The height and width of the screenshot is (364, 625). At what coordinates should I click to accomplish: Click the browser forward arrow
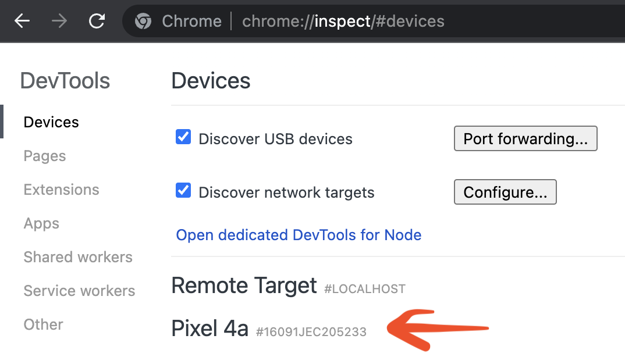(x=58, y=21)
